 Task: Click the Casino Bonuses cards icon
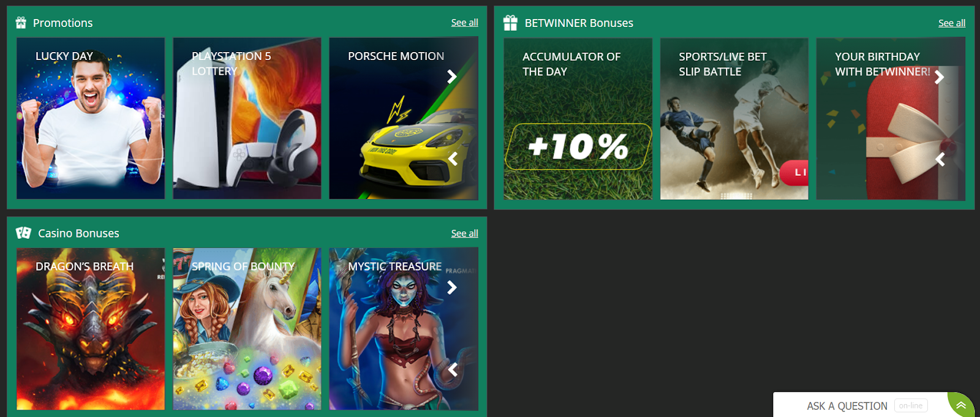(23, 233)
